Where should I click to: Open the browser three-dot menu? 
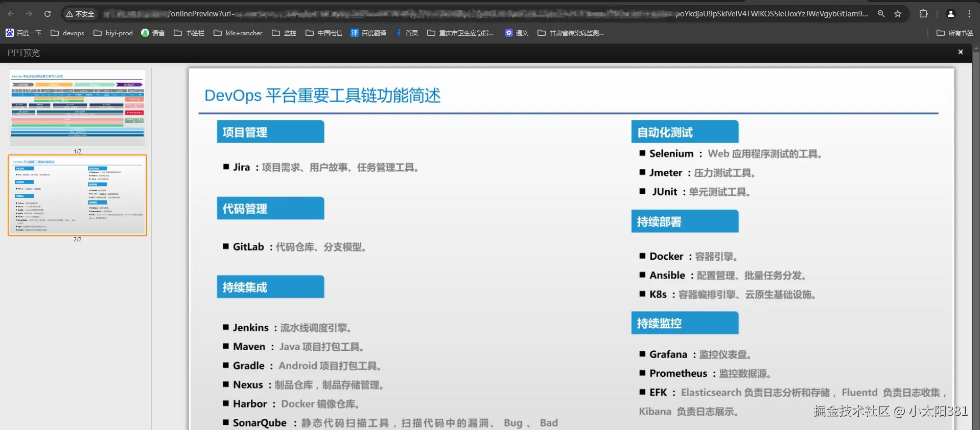pos(969,14)
